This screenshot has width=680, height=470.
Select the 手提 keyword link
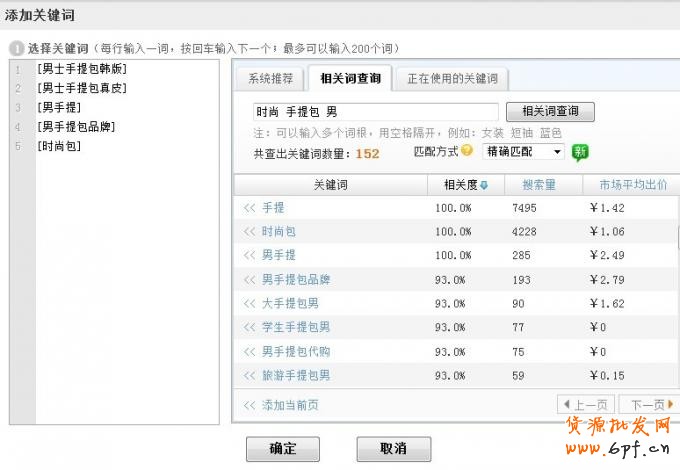tap(273, 208)
